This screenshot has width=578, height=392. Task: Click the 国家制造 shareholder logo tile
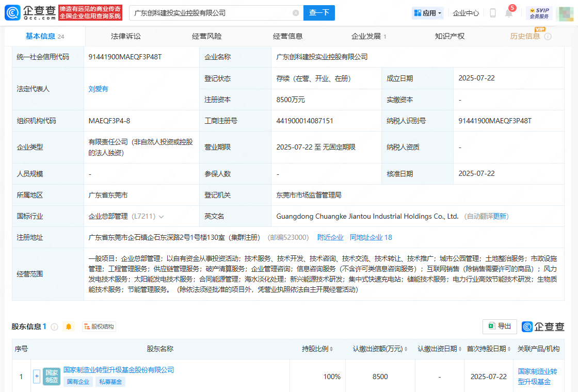coord(52,376)
